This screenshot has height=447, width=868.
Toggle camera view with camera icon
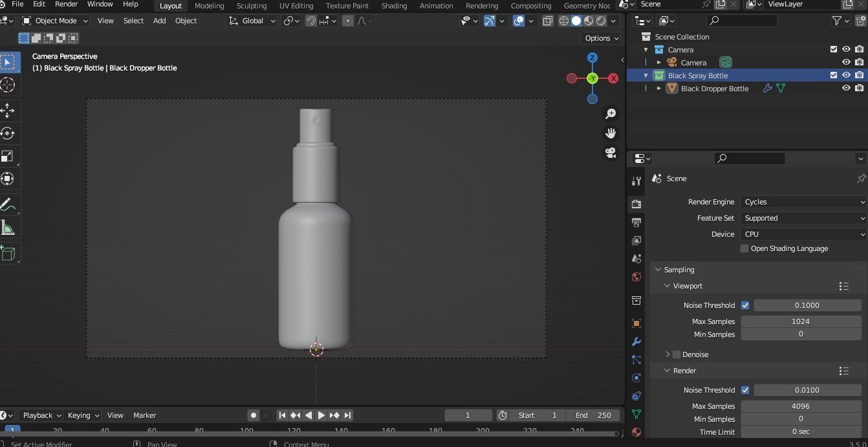click(611, 153)
